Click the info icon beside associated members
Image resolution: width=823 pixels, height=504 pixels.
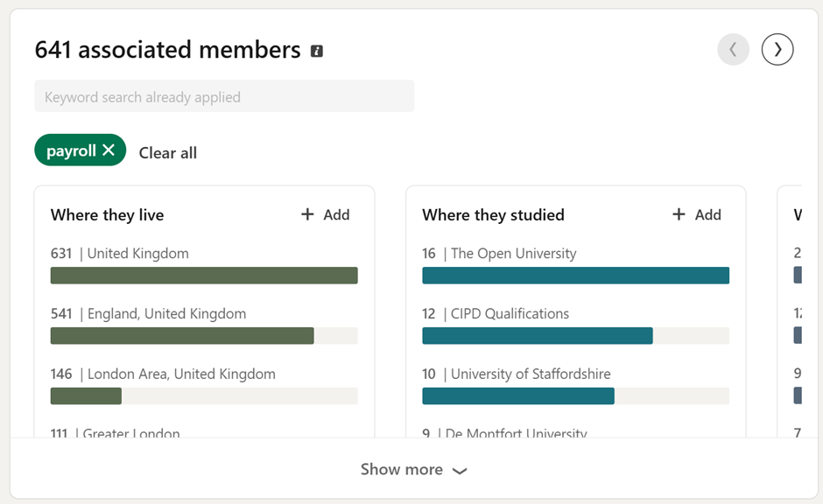tap(317, 51)
